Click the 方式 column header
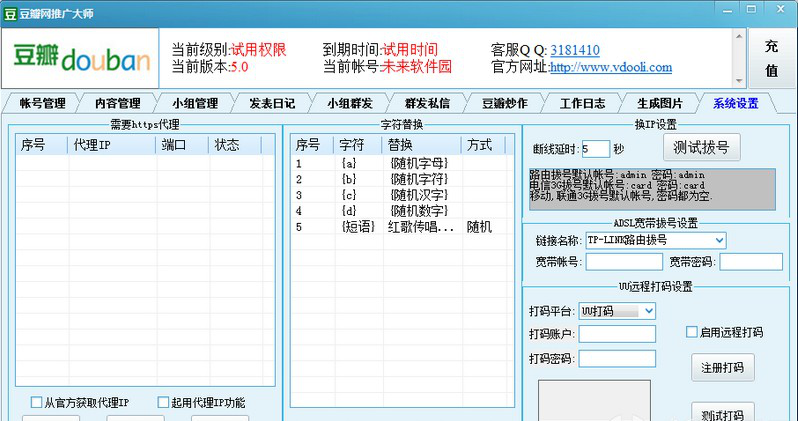The height and width of the screenshot is (421, 798). [x=482, y=145]
